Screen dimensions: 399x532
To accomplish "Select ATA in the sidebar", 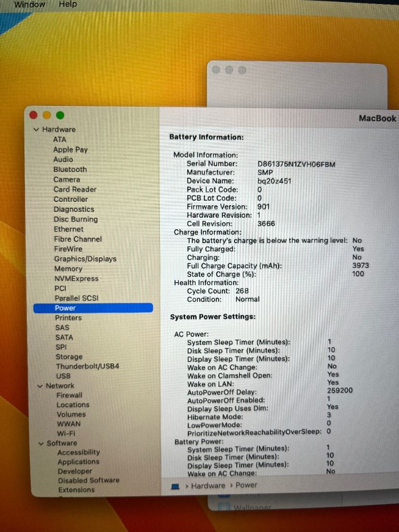I will tap(59, 139).
